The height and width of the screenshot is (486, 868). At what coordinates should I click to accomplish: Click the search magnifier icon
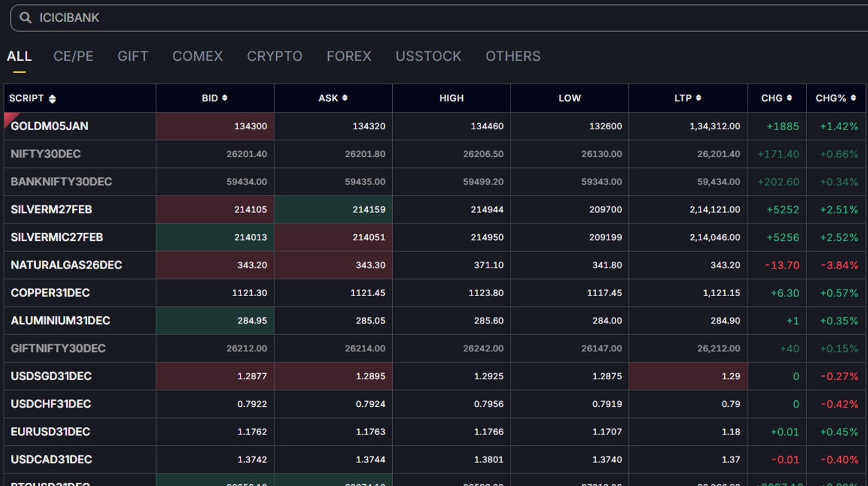point(25,18)
